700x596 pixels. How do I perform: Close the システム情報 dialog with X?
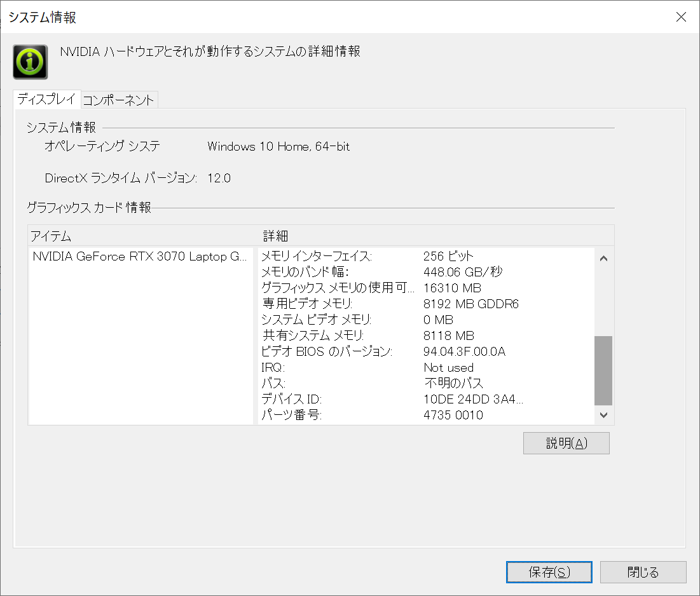(x=681, y=17)
